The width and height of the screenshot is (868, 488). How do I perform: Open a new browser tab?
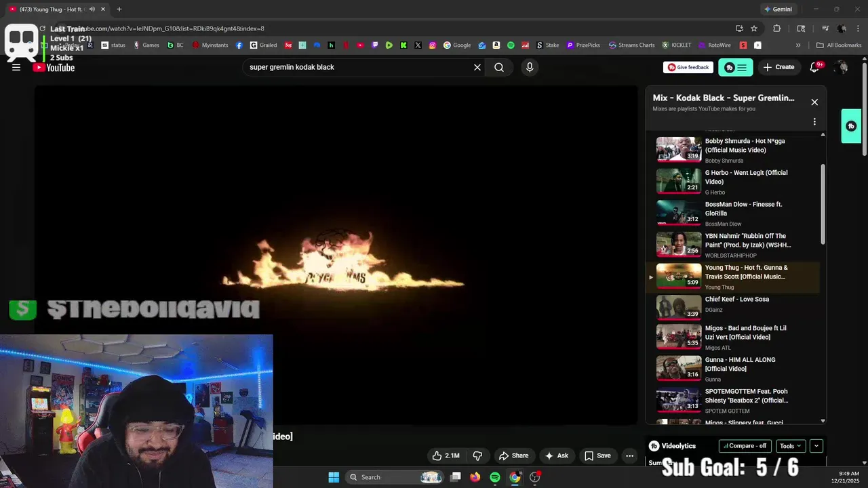coord(119,9)
